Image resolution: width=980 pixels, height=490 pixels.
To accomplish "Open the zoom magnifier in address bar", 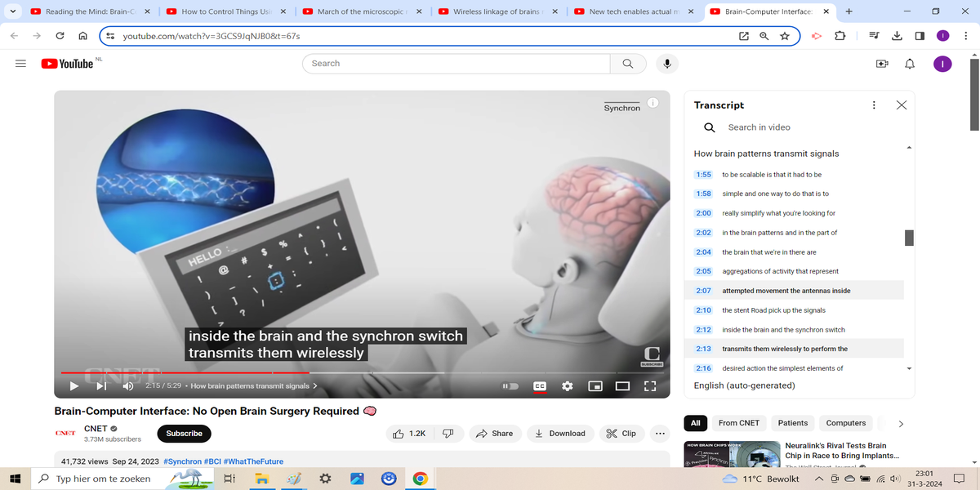I will 764,36.
